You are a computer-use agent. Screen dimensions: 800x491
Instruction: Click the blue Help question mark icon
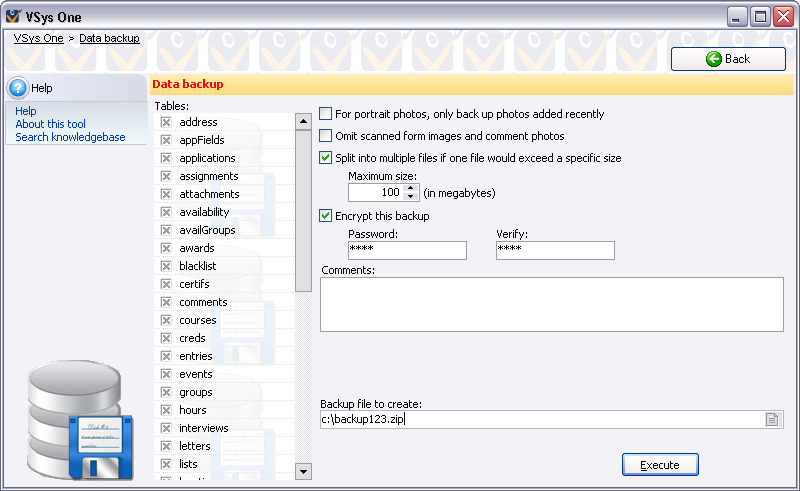tap(18, 88)
